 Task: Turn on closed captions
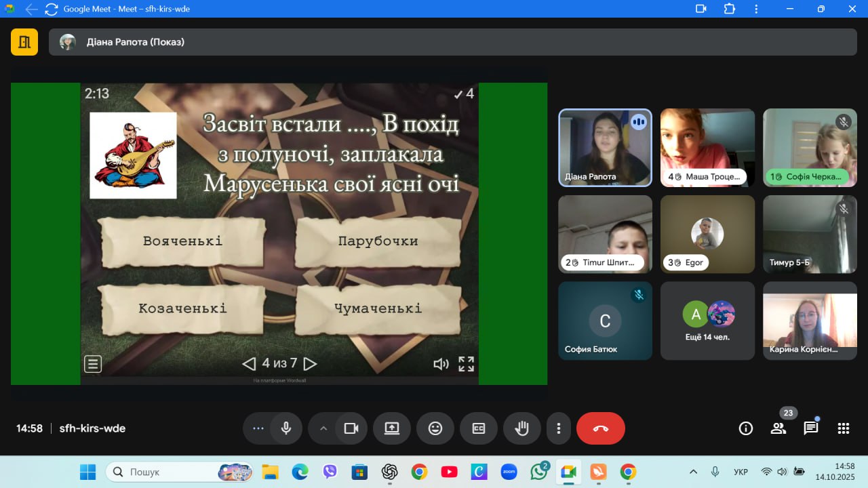click(x=478, y=428)
